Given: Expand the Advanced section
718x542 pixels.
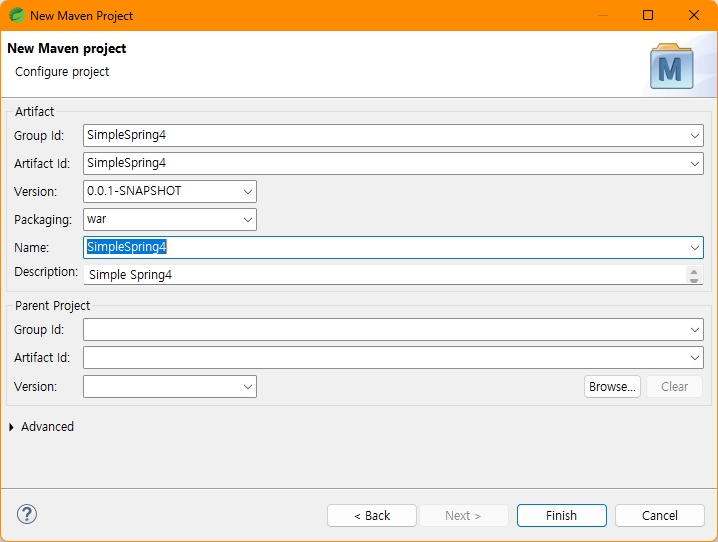Looking at the screenshot, I should coord(11,427).
